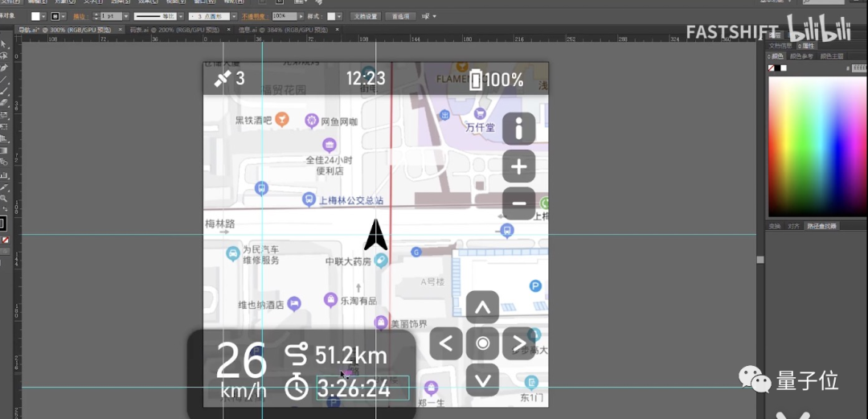Click the 文档设置 button
Screen dimensions: 868x419
(366, 16)
